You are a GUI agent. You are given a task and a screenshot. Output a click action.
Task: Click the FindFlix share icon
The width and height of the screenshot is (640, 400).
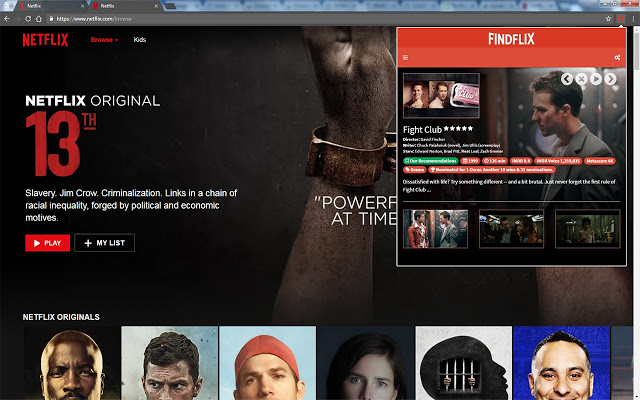click(617, 58)
